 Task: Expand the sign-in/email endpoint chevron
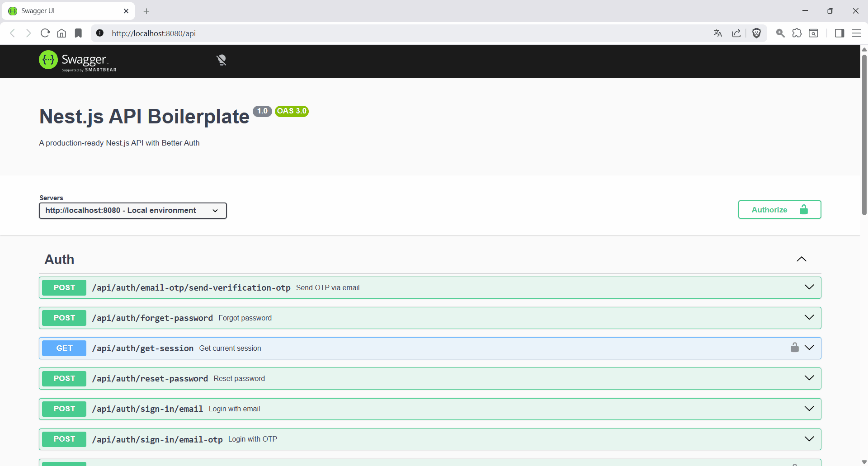coord(809,409)
